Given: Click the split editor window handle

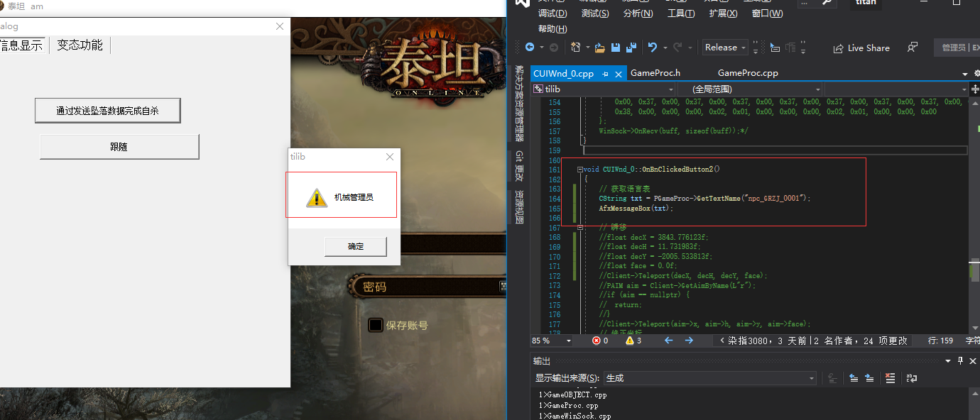Looking at the screenshot, I should tap(974, 89).
